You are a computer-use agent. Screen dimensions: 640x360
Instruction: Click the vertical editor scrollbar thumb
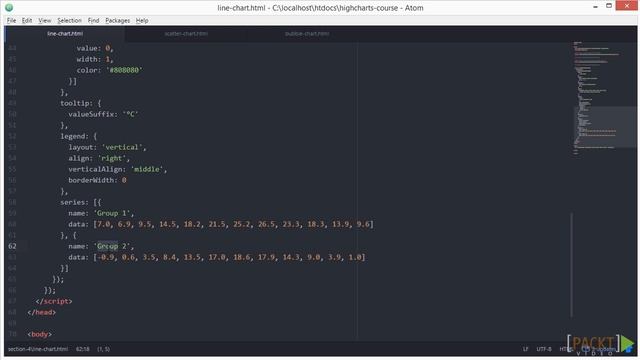[x=571, y=264]
